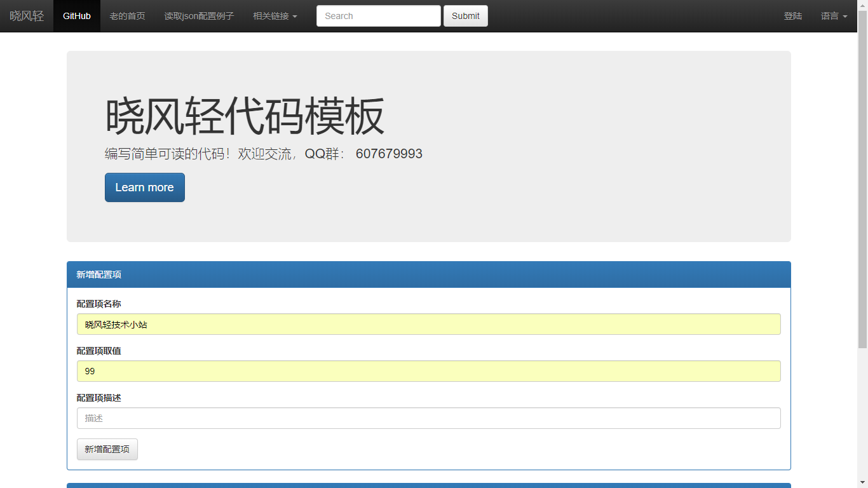The height and width of the screenshot is (488, 868).
Task: Click the scrollbar up arrow
Action: tap(862, 5)
